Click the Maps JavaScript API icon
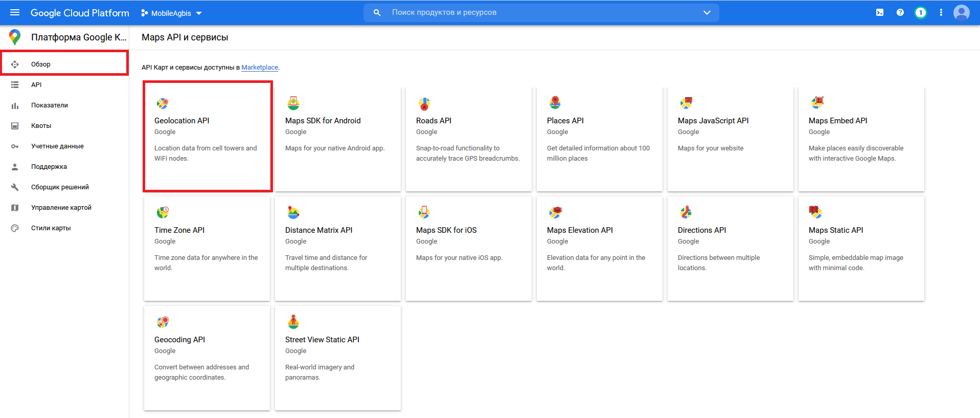 pyautogui.click(x=686, y=103)
